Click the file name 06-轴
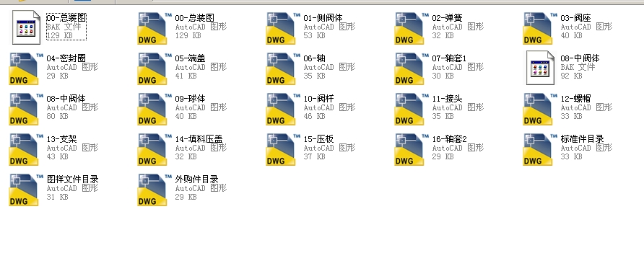Screen dimensions: 644x266 314,58
